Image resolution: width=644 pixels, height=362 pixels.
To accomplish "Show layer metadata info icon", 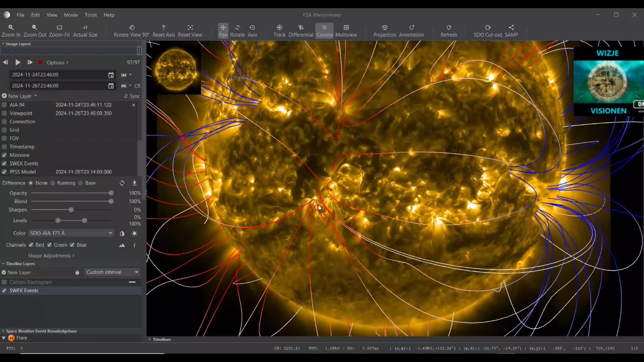I will (134, 245).
